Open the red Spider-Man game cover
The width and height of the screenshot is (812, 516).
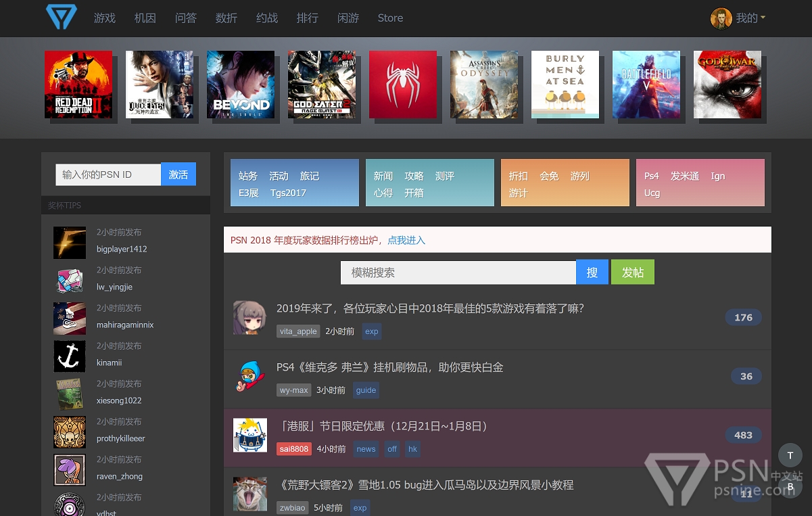[403, 85]
